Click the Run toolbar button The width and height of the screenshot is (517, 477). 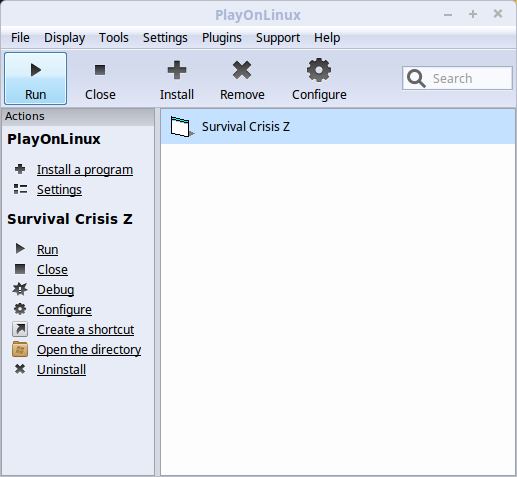tap(36, 79)
